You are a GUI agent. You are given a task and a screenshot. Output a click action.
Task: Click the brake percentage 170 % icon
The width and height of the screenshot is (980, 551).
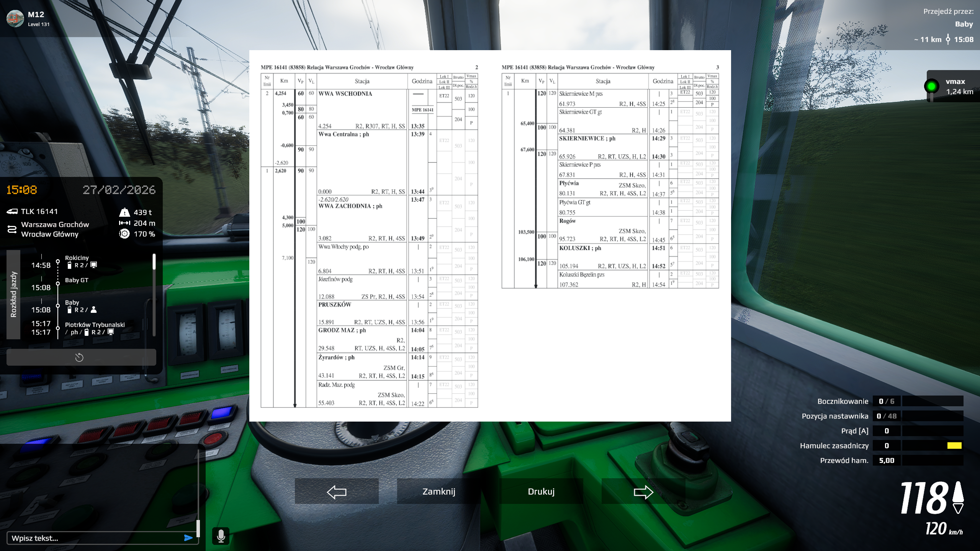tap(124, 234)
